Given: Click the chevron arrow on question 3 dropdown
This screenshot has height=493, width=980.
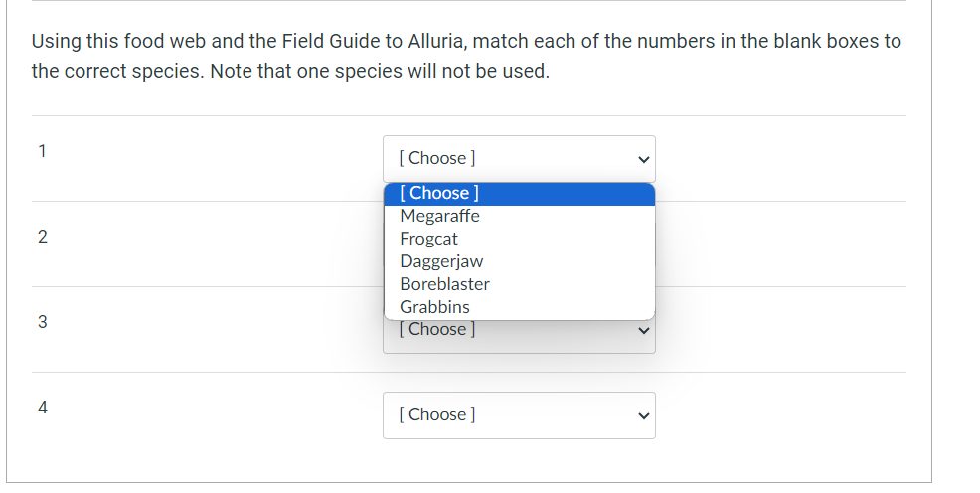Looking at the screenshot, I should pos(643,330).
